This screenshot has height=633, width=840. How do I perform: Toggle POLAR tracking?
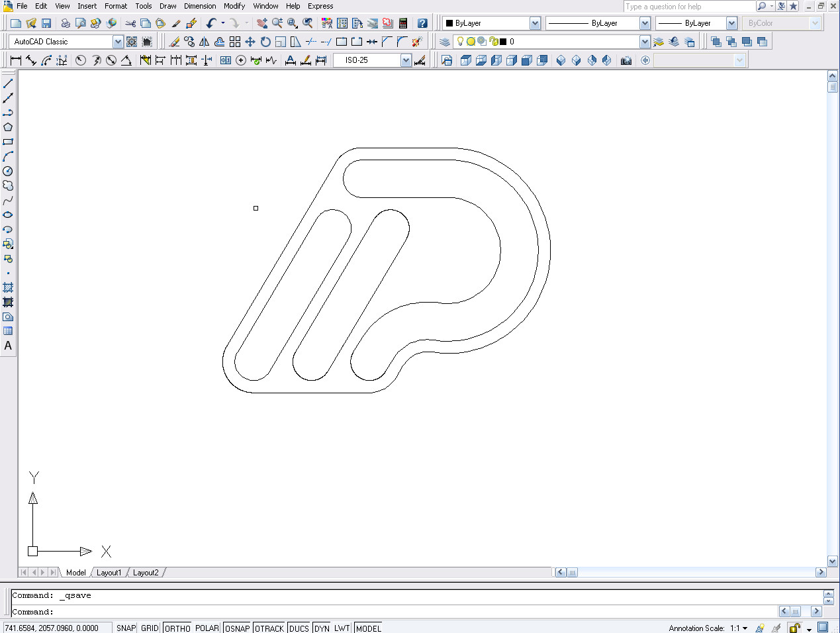tap(207, 628)
